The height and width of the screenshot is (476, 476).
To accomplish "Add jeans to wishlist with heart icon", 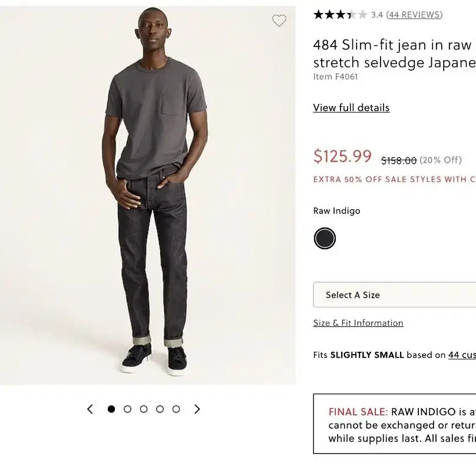I will tap(279, 21).
